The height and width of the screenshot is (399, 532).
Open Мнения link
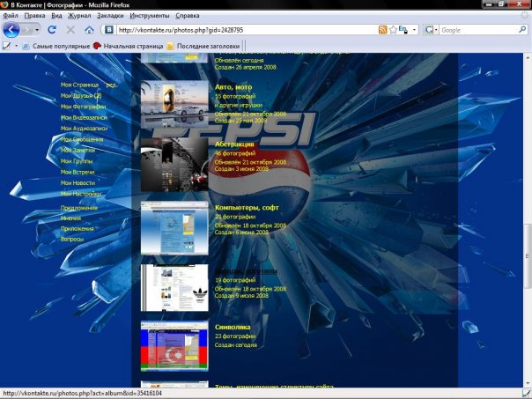coord(70,218)
